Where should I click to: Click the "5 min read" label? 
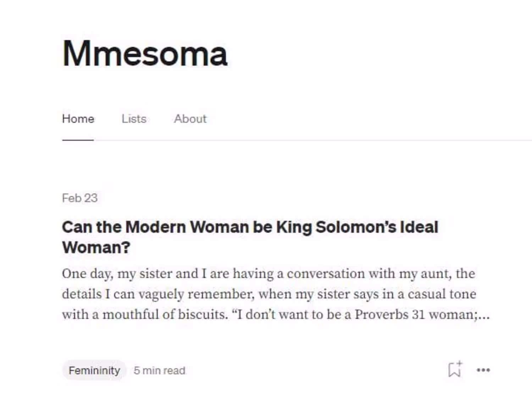pyautogui.click(x=159, y=371)
